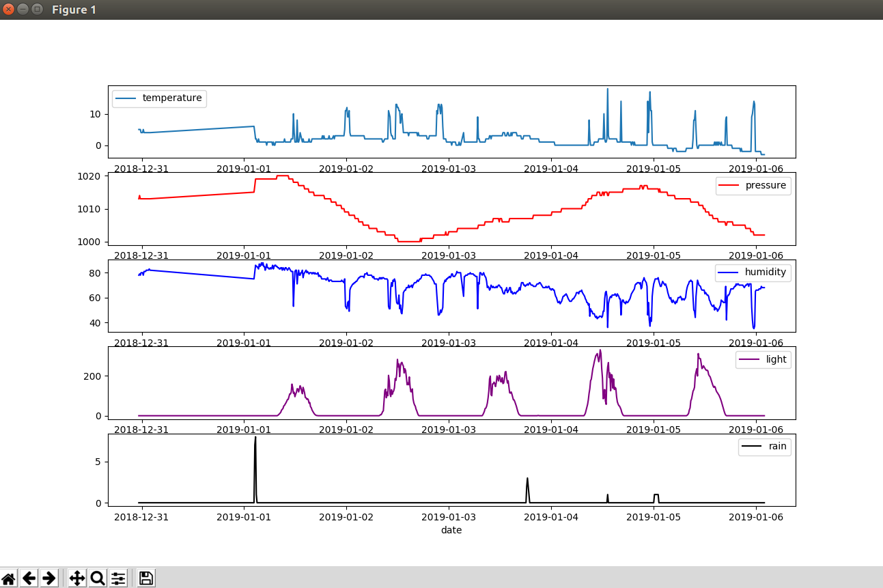The width and height of the screenshot is (883, 588).
Task: Click the minimize window icon
Action: 22,10
